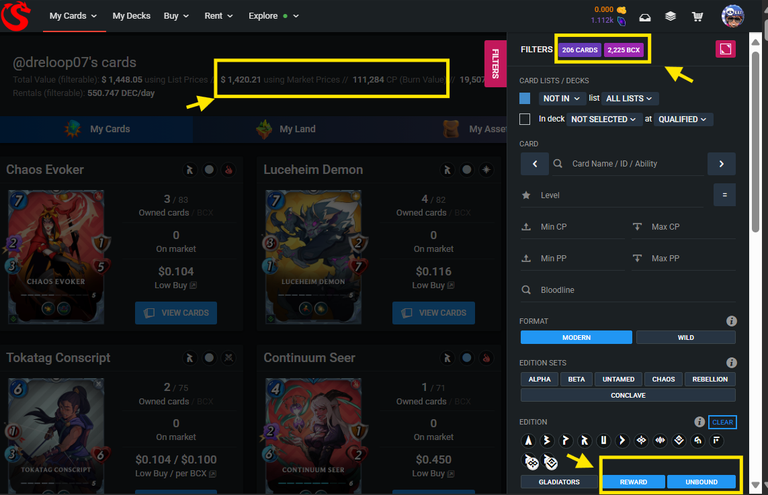The height and width of the screenshot is (495, 768).
Task: Go to the next card with right arrow
Action: tap(721, 164)
